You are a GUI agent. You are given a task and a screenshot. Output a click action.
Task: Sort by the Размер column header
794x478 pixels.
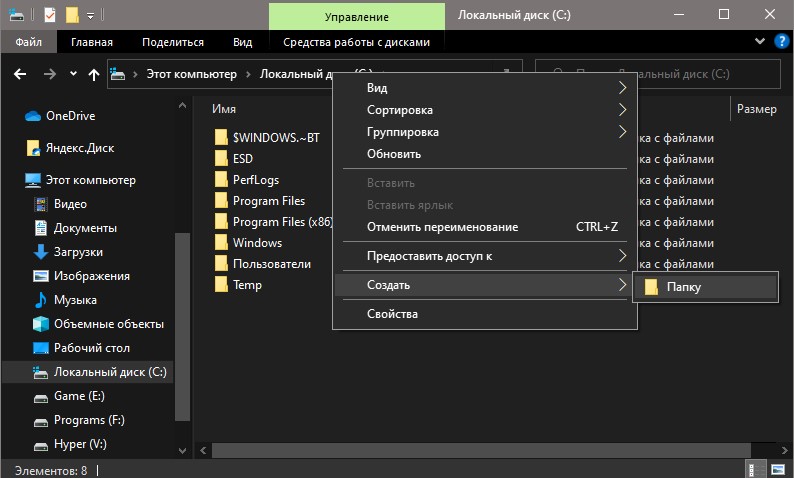pos(757,109)
